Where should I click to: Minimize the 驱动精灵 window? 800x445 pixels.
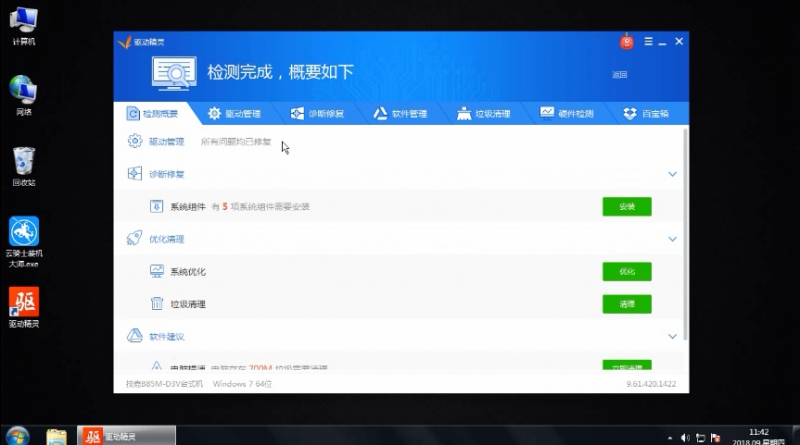662,42
